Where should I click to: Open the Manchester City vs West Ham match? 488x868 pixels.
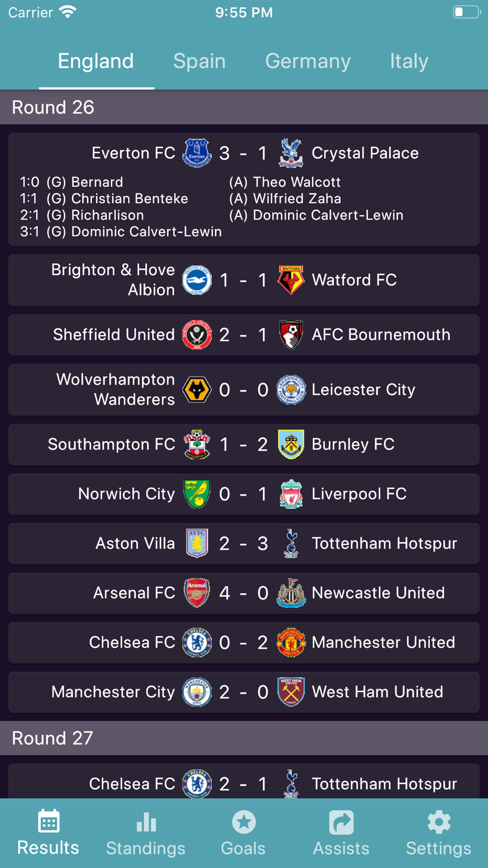(x=244, y=692)
